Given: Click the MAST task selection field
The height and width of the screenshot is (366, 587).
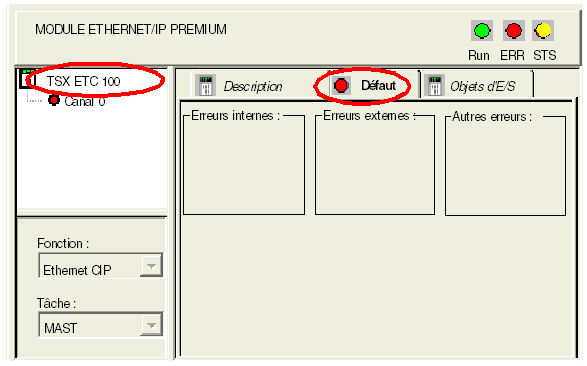Looking at the screenshot, I should (x=100, y=325).
